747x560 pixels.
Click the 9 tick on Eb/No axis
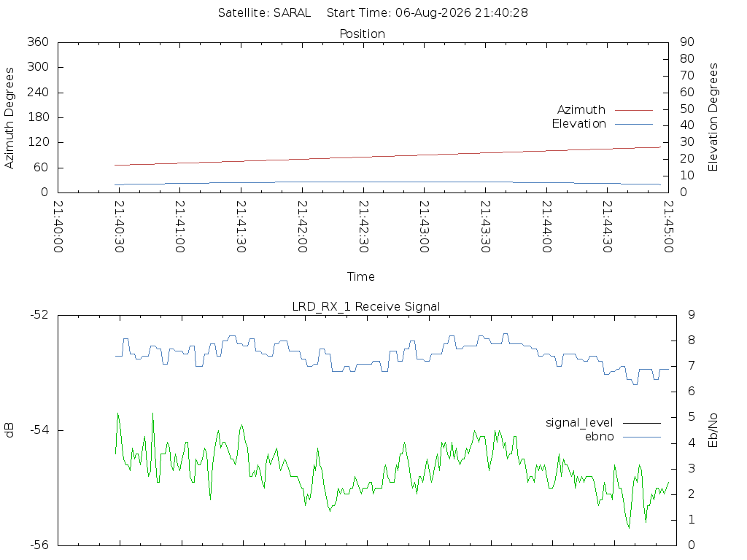pos(692,315)
